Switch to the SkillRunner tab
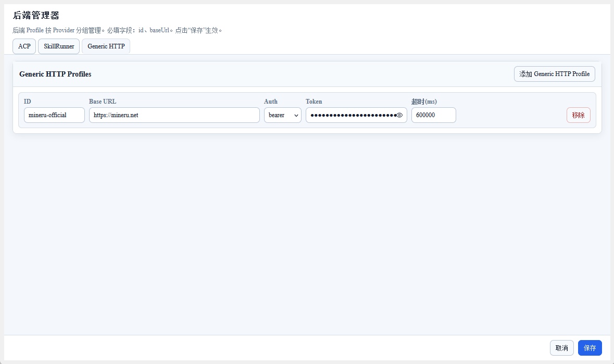 coord(59,46)
